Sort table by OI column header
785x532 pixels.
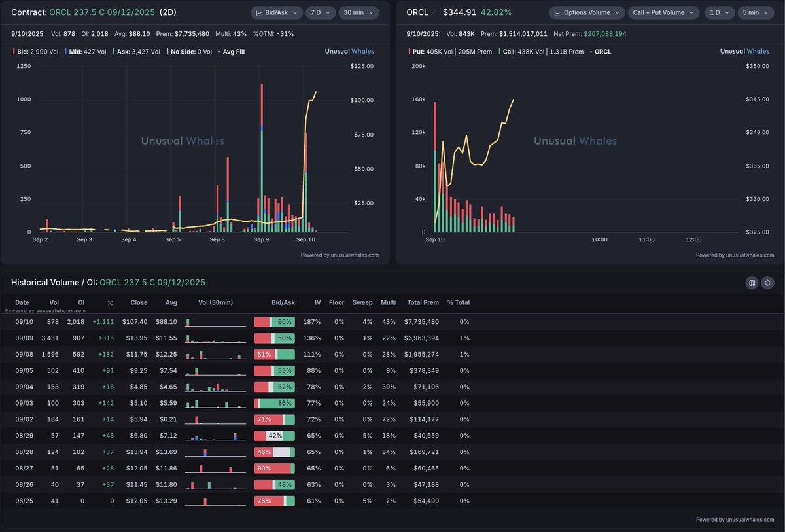click(81, 302)
